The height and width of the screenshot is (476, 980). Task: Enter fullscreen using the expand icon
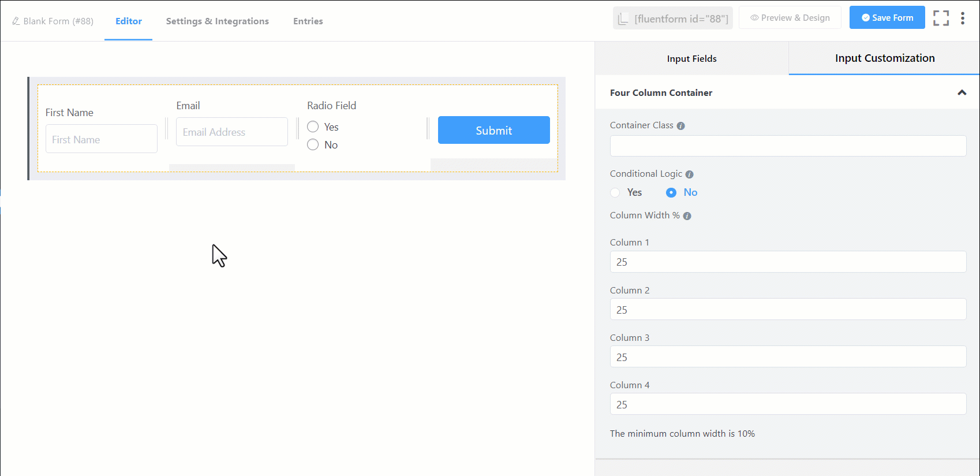(941, 18)
